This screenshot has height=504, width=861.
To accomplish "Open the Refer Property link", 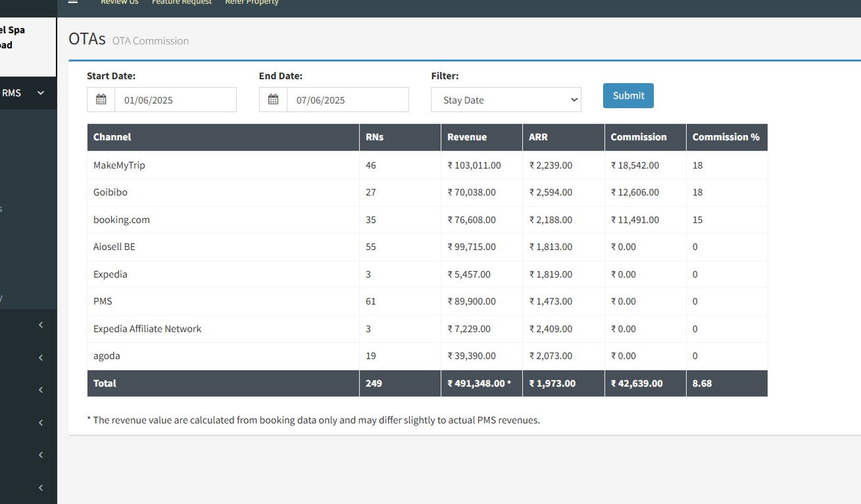I will [252, 2].
